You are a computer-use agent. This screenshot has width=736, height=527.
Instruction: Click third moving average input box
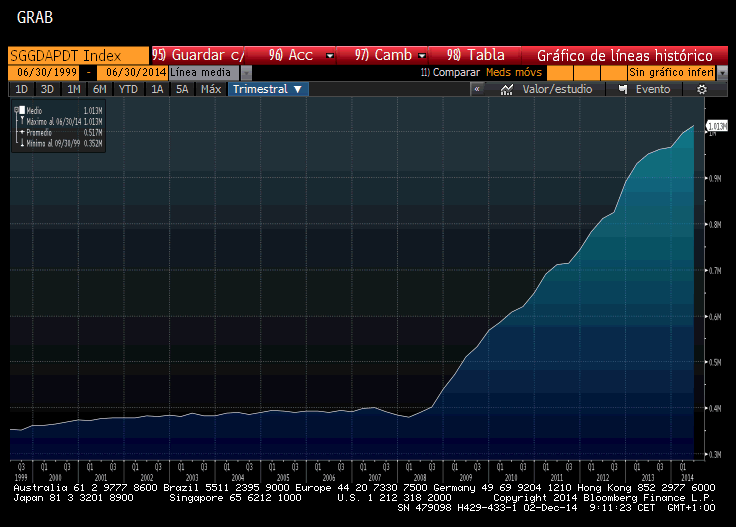pos(613,73)
